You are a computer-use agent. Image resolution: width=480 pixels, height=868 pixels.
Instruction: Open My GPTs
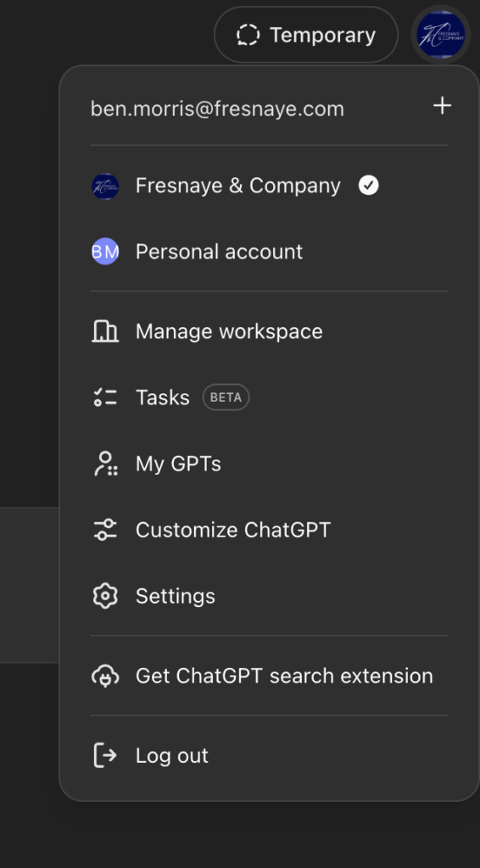click(269, 464)
